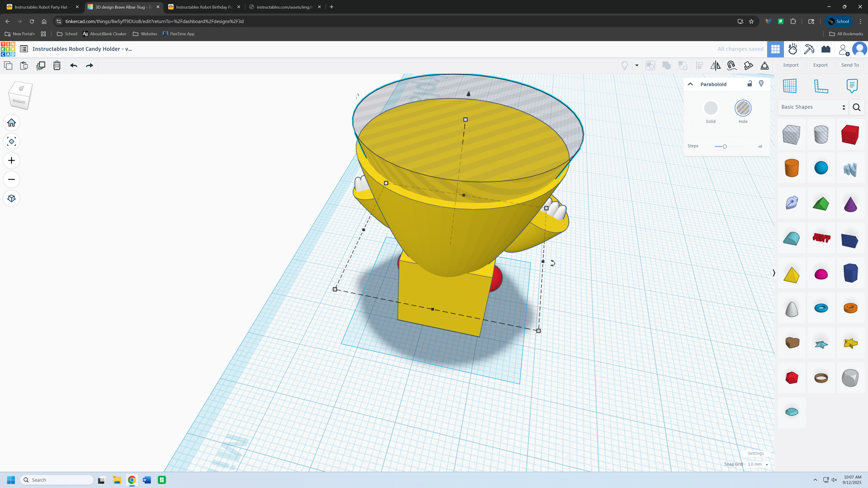Click the design title text
The width and height of the screenshot is (868, 488).
82,49
